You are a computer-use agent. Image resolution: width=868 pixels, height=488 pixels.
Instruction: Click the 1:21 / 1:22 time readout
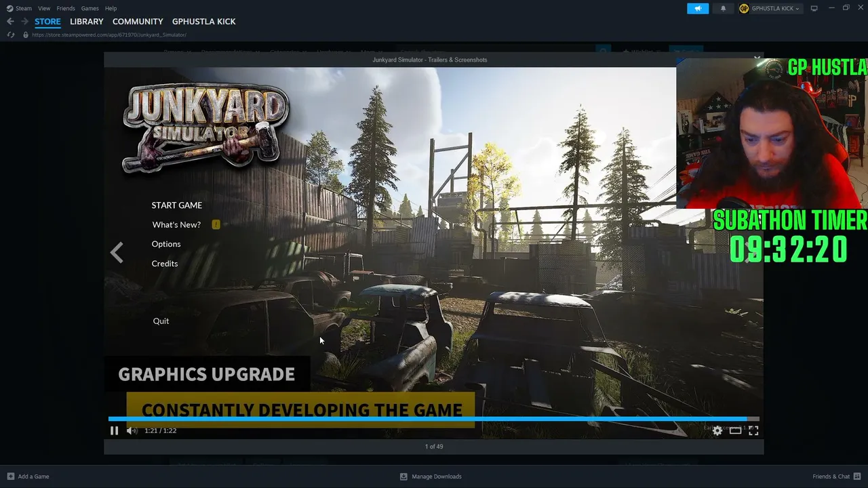point(160,430)
